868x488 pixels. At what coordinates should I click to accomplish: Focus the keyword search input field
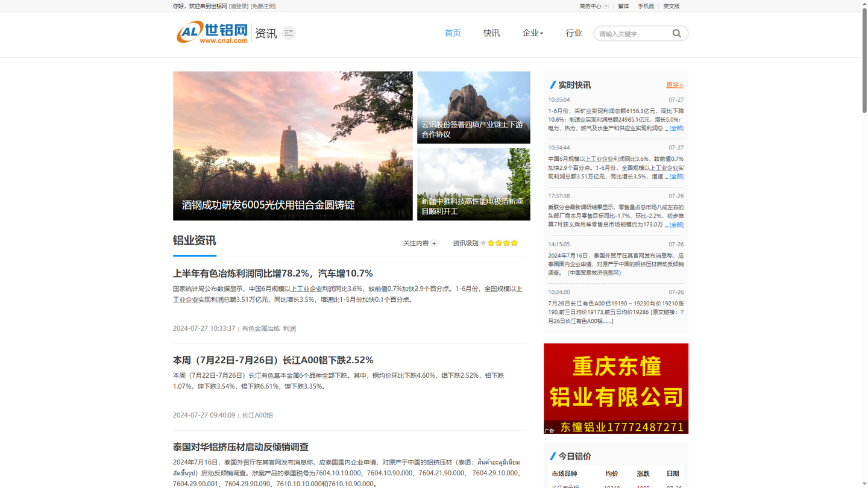(633, 34)
